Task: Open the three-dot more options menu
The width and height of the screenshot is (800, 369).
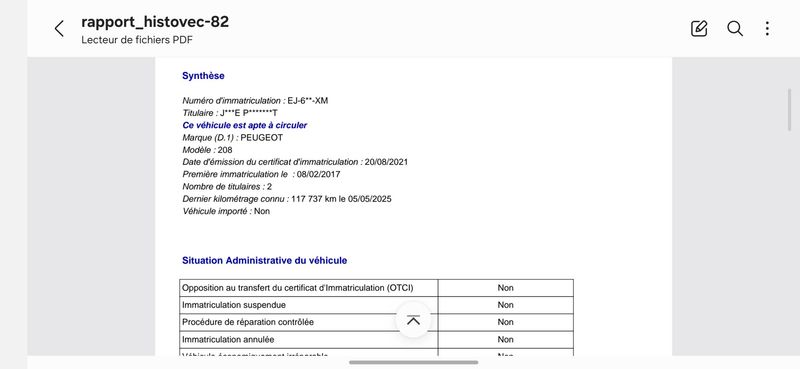Action: coord(767,29)
